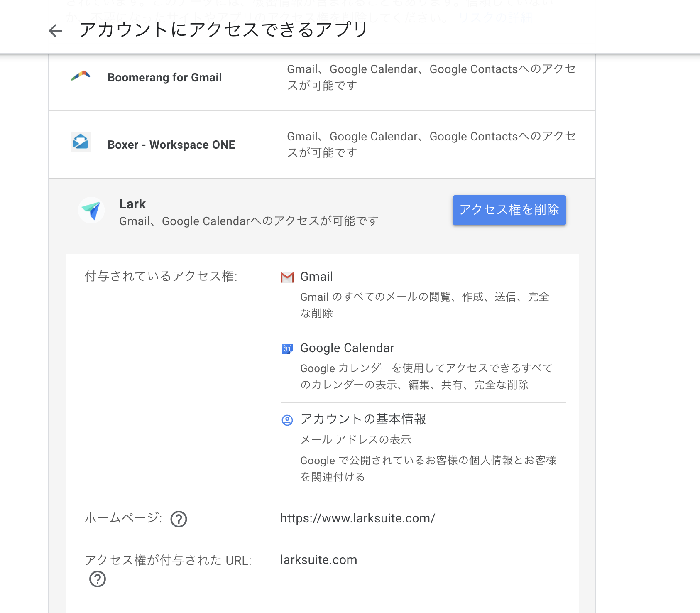Viewport: 700px width, 613px height.
Task: Click Boxer's Gmail, Calendar, Contacts access description
Action: [431, 145]
